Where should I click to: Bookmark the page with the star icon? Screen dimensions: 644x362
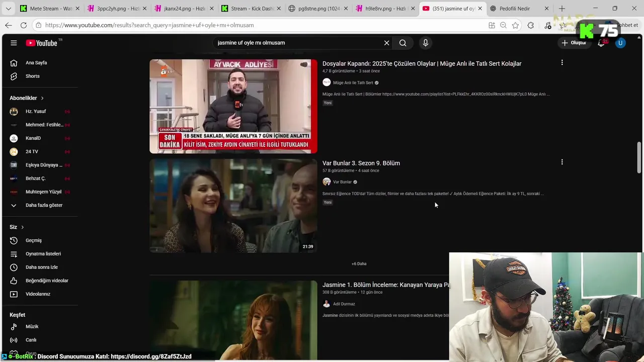tap(515, 25)
